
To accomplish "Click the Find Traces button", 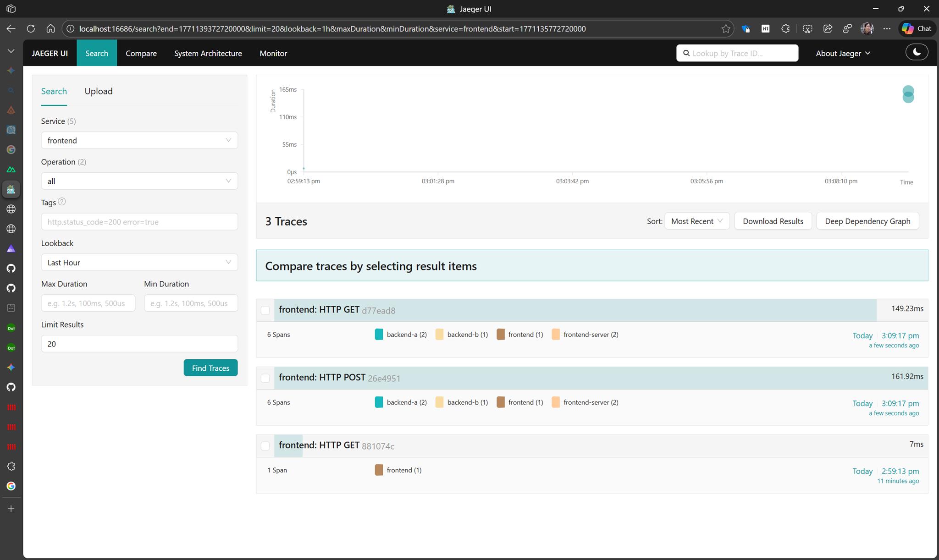I will tap(210, 368).
